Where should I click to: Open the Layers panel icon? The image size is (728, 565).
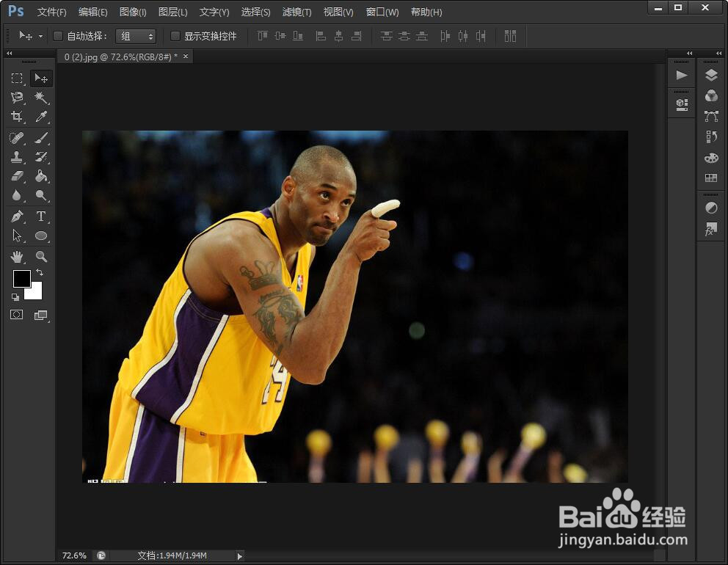click(x=711, y=75)
